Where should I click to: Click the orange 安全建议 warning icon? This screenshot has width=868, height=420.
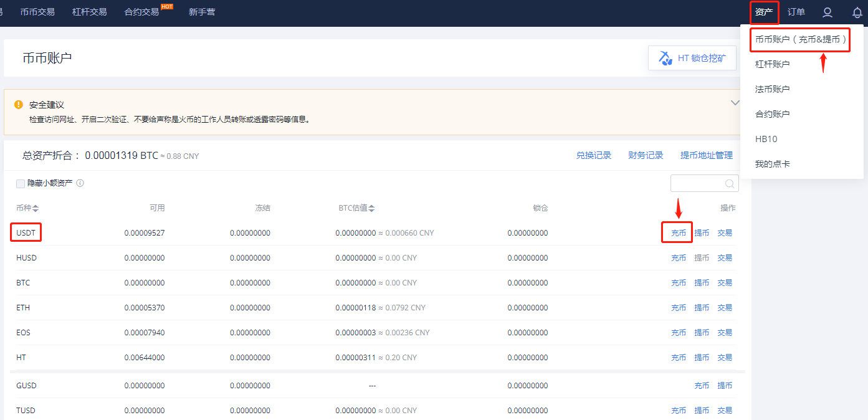[x=19, y=105]
